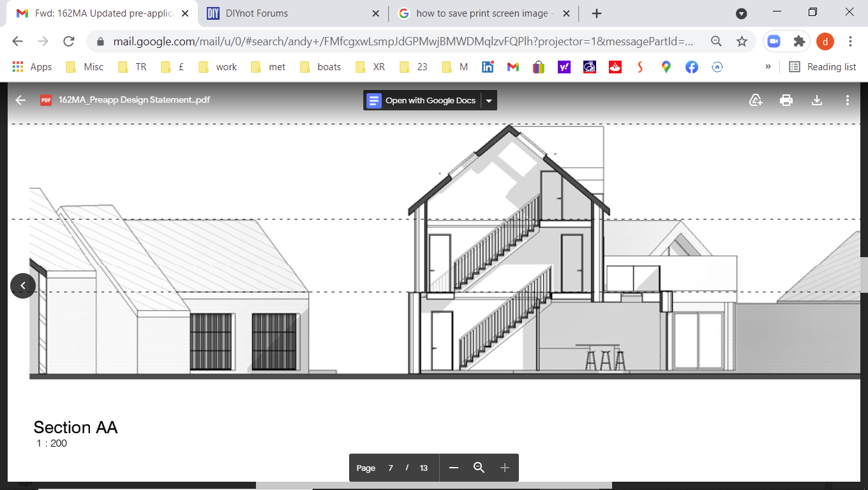Image resolution: width=868 pixels, height=490 pixels.
Task: Open the Reading list
Action: [x=823, y=66]
